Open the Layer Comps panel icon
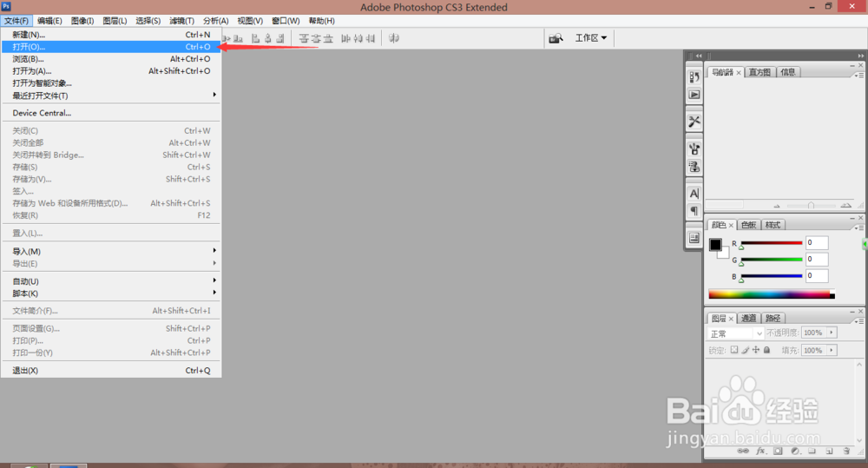 pos(694,238)
